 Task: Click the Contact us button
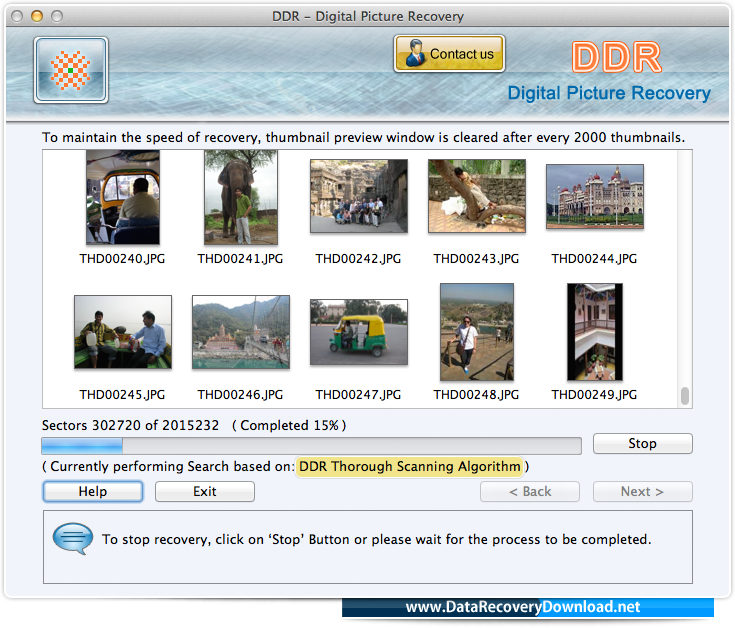click(449, 53)
